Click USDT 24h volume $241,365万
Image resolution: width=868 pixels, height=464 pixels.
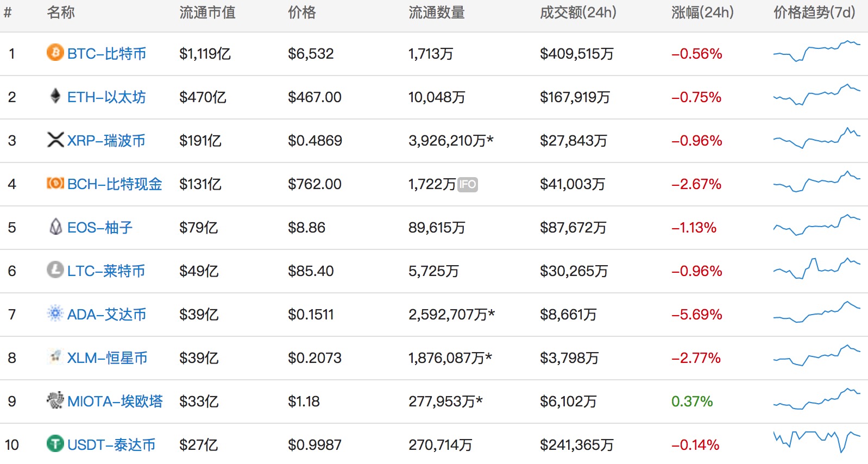point(577,445)
